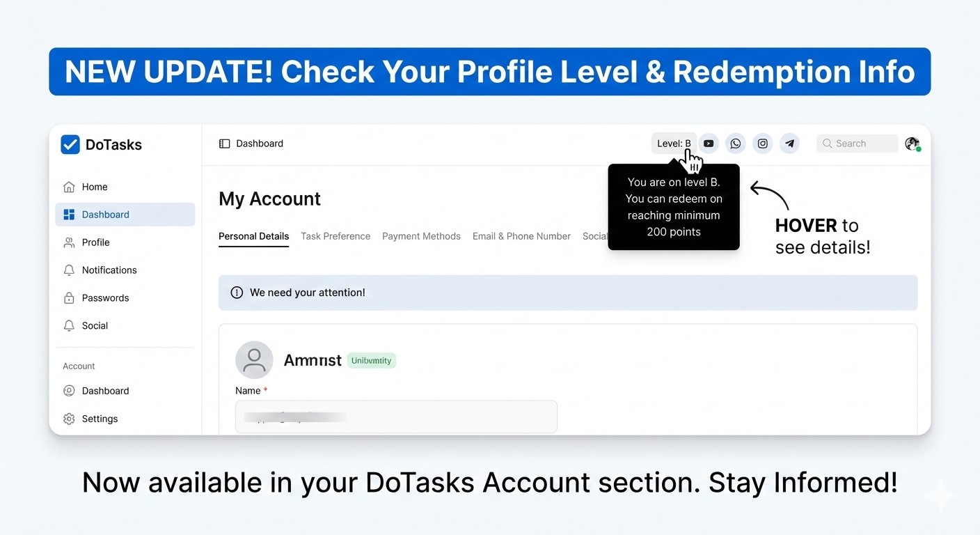Open Notifications in the sidebar
This screenshot has width=980, height=535.
pyautogui.click(x=109, y=270)
